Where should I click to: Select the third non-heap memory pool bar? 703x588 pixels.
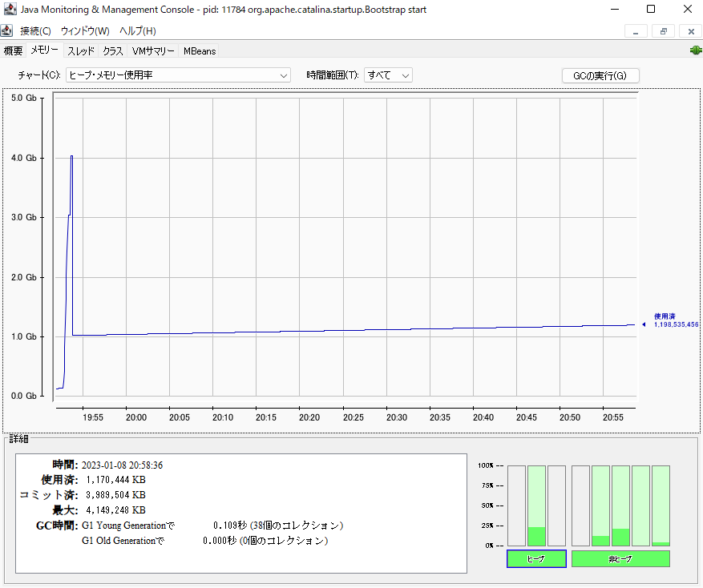[x=620, y=506]
